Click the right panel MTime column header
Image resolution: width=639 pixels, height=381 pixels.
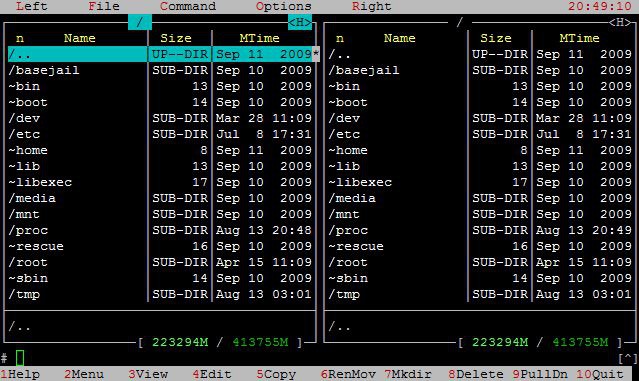point(580,38)
